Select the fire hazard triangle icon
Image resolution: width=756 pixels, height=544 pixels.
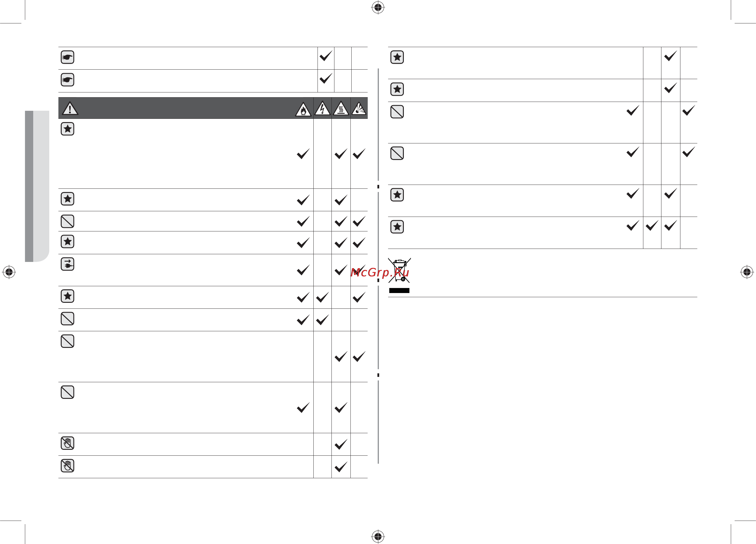pyautogui.click(x=303, y=109)
